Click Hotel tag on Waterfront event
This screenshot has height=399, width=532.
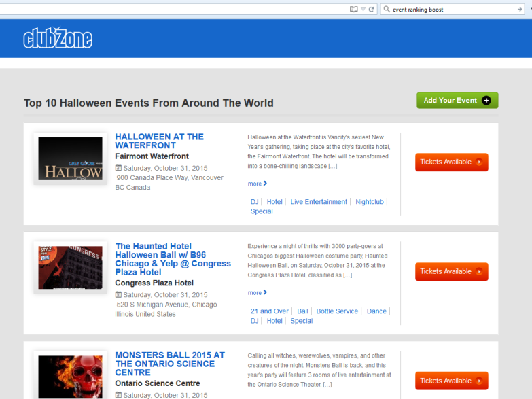274,202
